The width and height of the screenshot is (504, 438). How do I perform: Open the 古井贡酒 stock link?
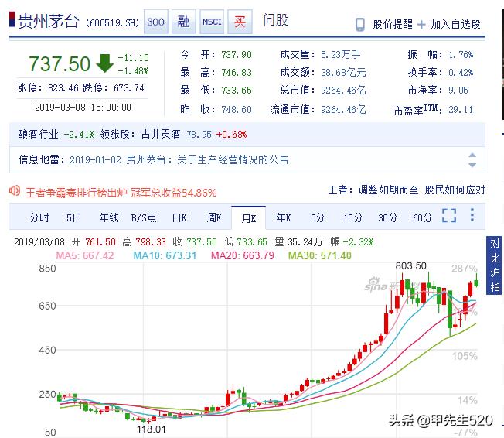[160, 134]
